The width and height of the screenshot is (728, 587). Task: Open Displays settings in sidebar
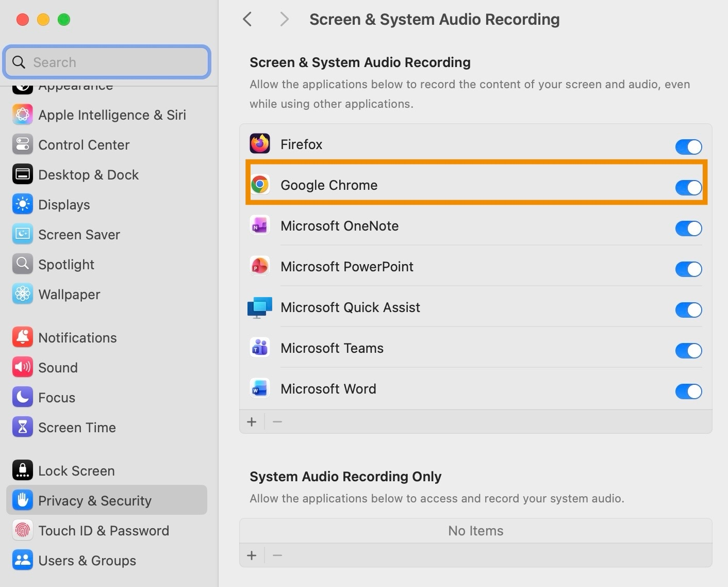pos(64,205)
